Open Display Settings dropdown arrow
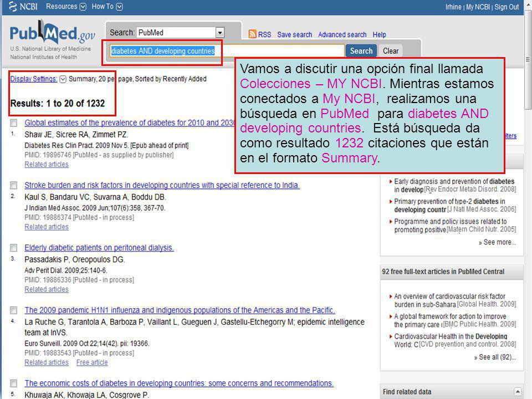The height and width of the screenshot is (399, 532). 63,79
